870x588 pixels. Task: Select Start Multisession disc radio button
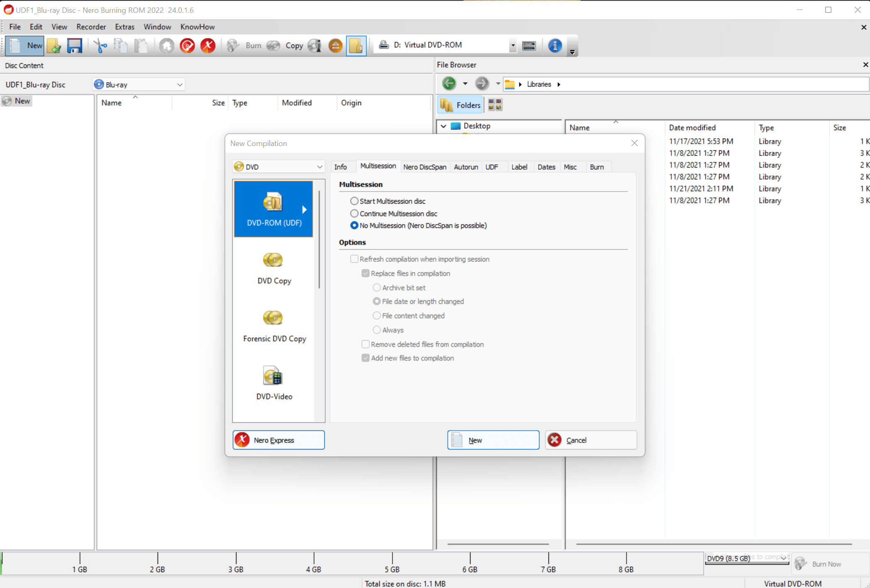tap(354, 201)
